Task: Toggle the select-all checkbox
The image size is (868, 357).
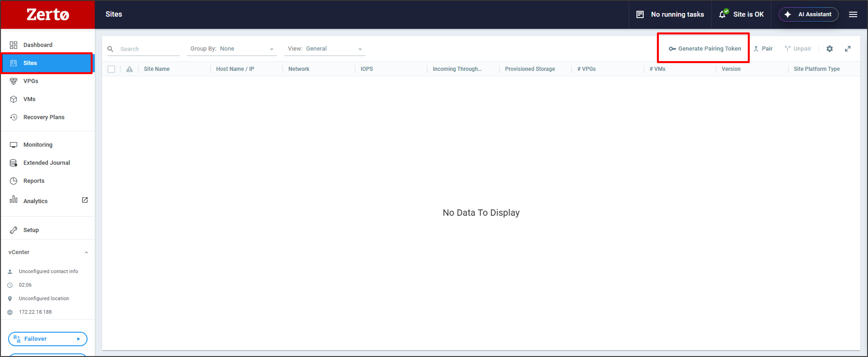Action: pos(111,69)
